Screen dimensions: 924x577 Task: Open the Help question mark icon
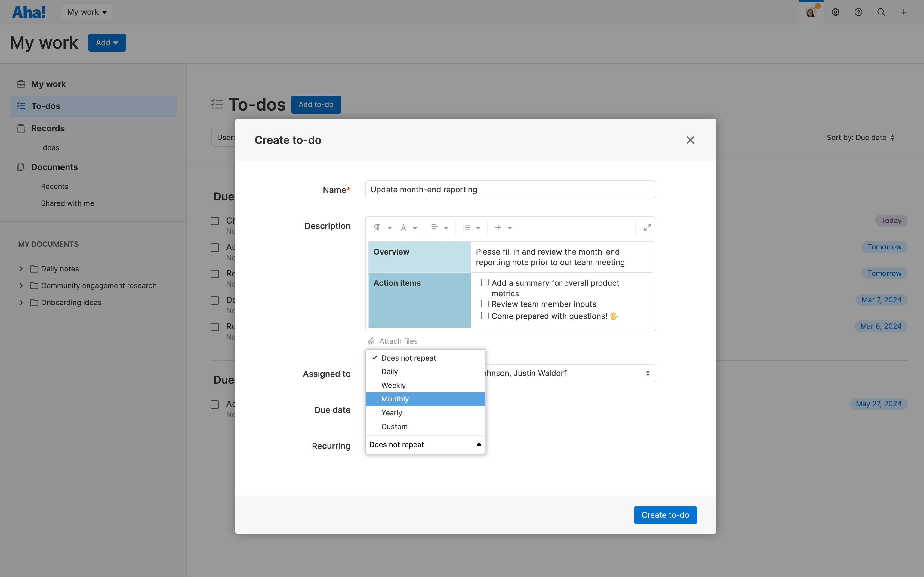click(x=858, y=12)
